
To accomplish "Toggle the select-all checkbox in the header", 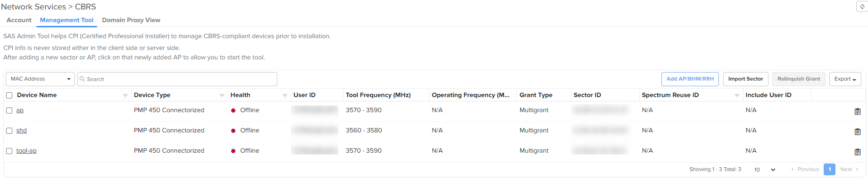I will click(9, 95).
